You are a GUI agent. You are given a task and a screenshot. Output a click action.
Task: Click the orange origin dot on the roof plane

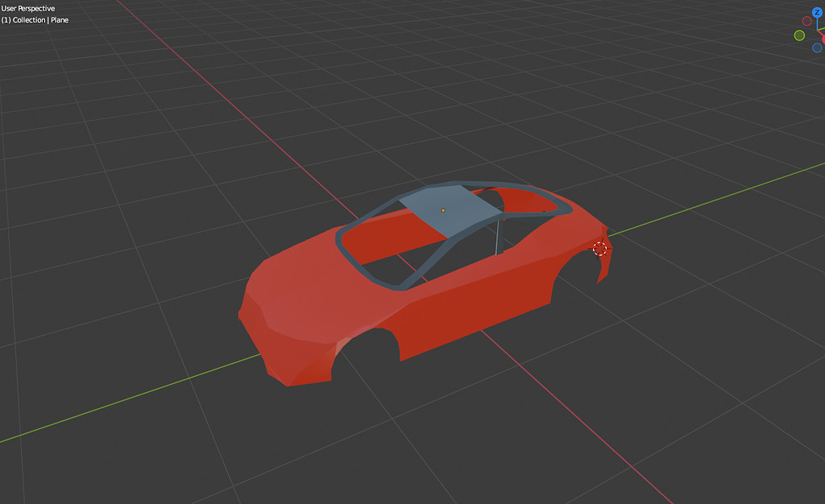[x=442, y=209]
